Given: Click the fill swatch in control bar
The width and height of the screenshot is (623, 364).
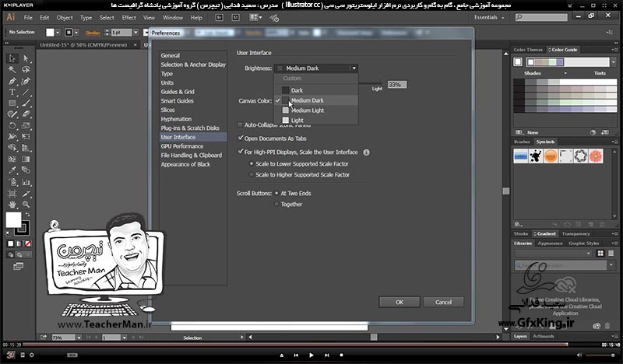Looking at the screenshot, I should click(50, 33).
